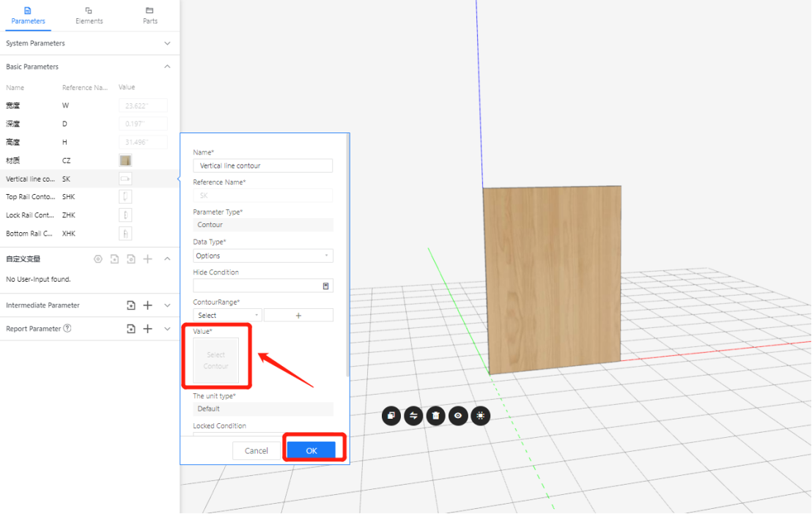Open the ContourRange Select dropdown
Image resolution: width=812 pixels, height=514 pixels.
click(x=227, y=315)
